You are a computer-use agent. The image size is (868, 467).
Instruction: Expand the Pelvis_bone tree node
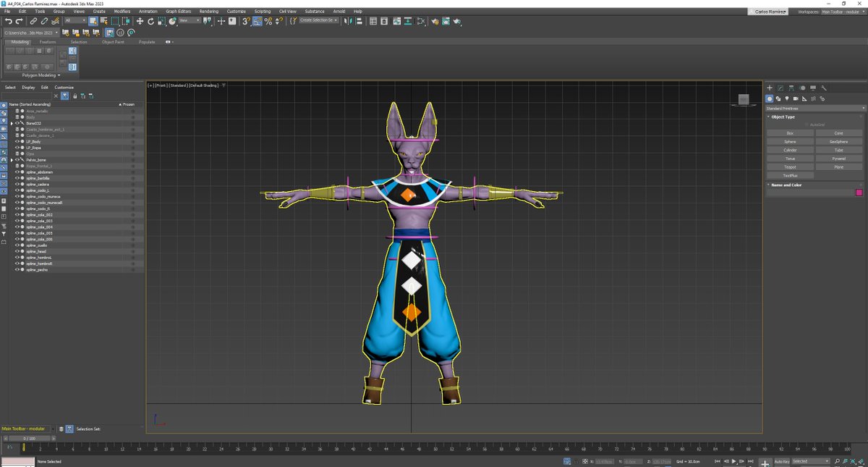[x=11, y=159]
